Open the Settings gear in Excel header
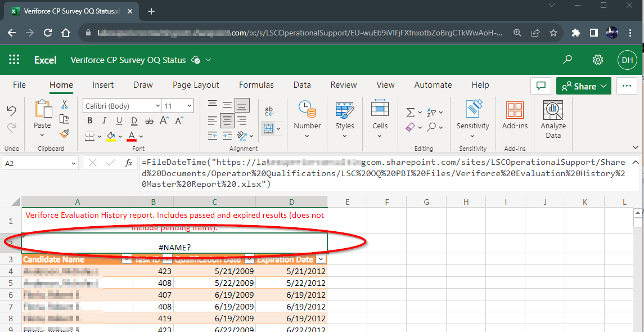Screen dimensions: 644x332 [598, 60]
